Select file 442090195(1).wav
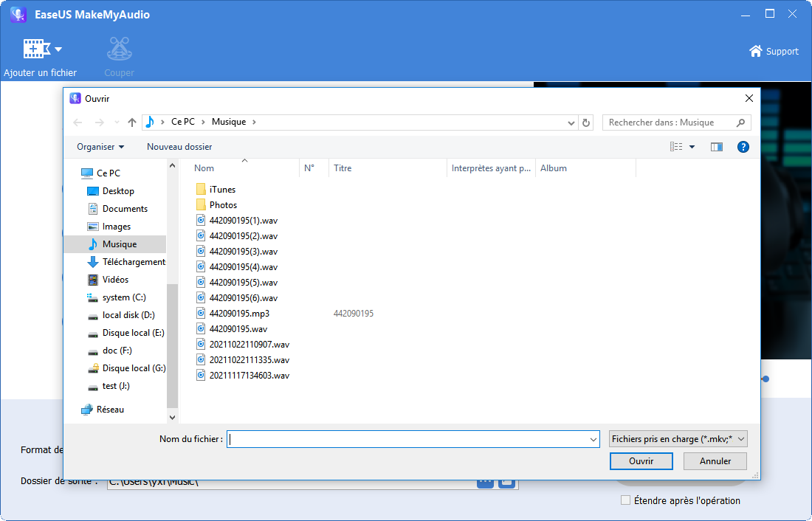 click(x=237, y=221)
